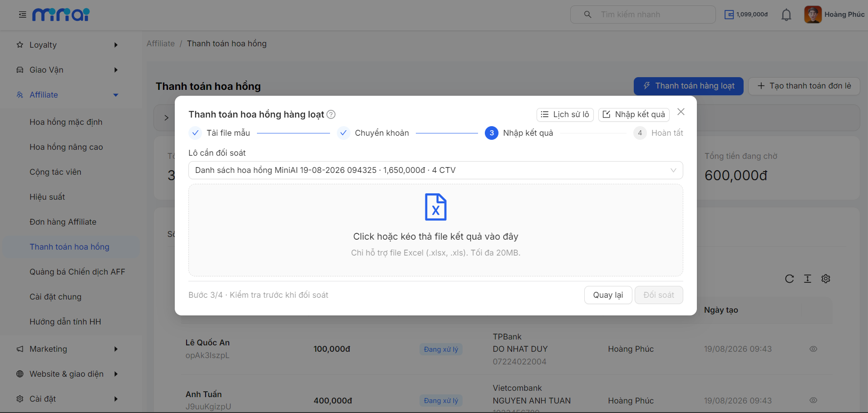Click the Hoàng Phúc profile avatar
This screenshot has height=413, width=868.
(x=813, y=15)
